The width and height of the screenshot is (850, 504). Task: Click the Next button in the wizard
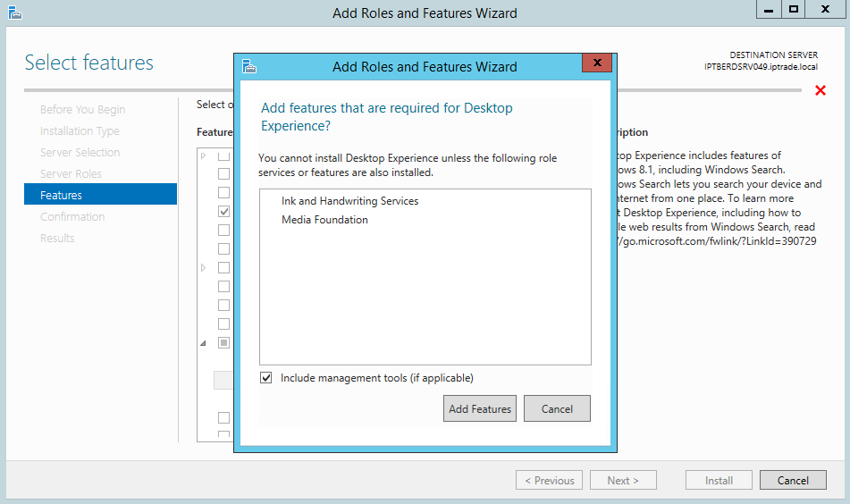point(623,480)
